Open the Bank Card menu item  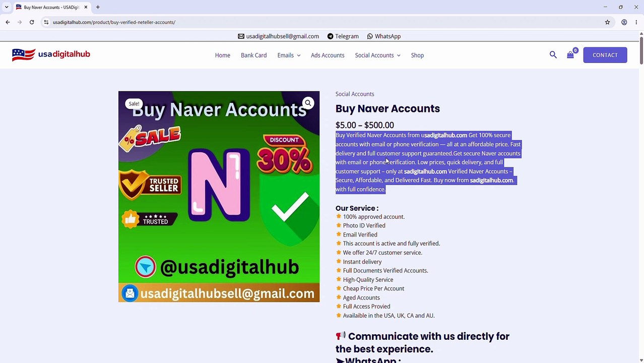253,55
